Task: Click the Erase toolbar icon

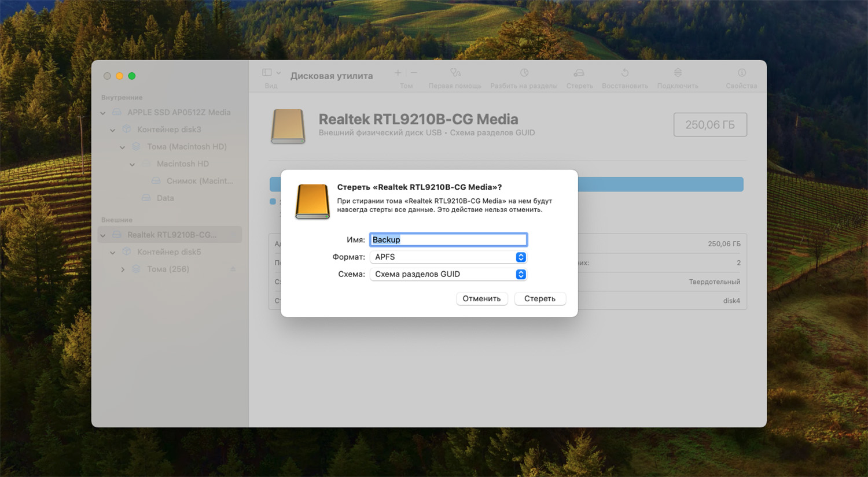Action: coord(579,73)
